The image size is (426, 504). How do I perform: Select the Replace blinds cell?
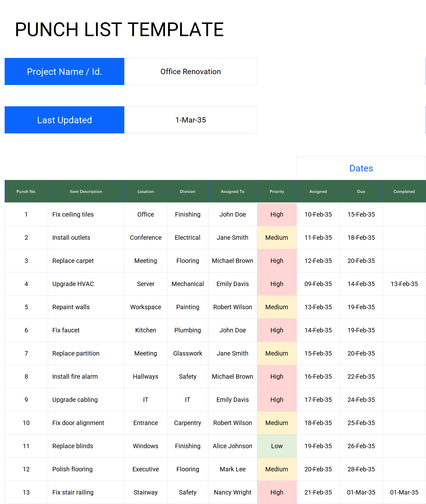coord(86,446)
